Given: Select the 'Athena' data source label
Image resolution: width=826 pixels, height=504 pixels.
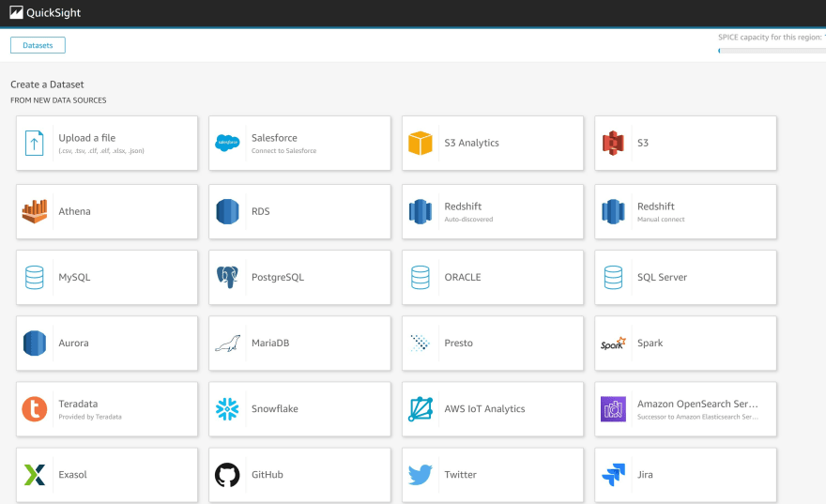Looking at the screenshot, I should 74,211.
